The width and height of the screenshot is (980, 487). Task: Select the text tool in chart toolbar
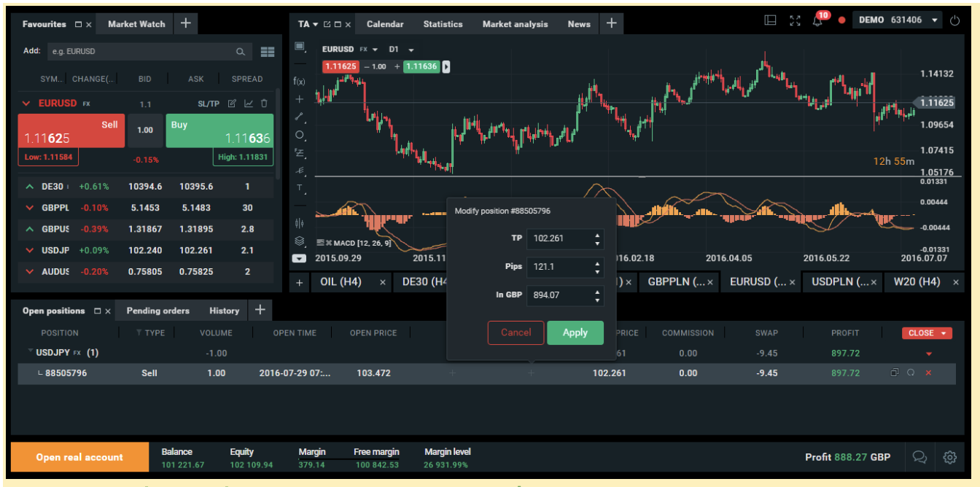[299, 187]
